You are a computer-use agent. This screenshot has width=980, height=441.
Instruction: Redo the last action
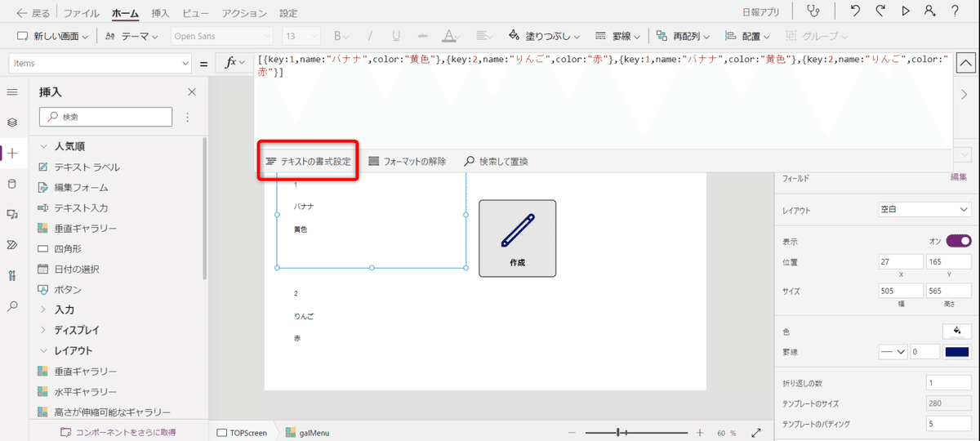(880, 11)
